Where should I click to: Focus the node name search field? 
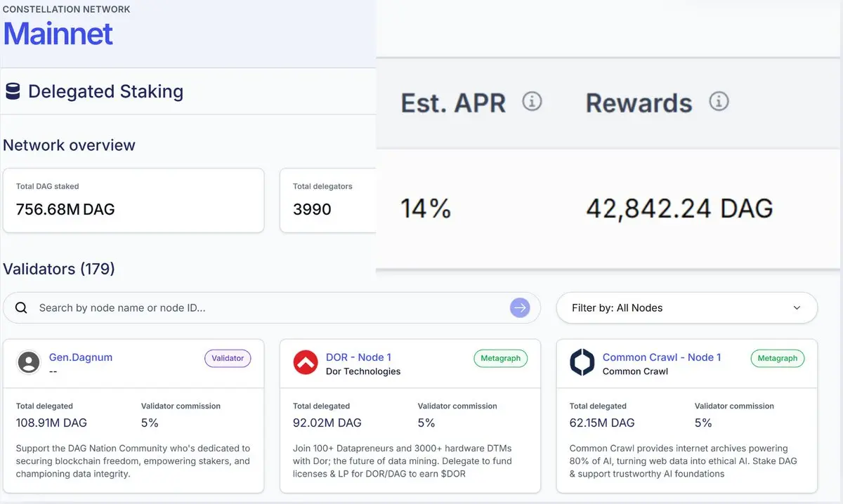coord(272,307)
